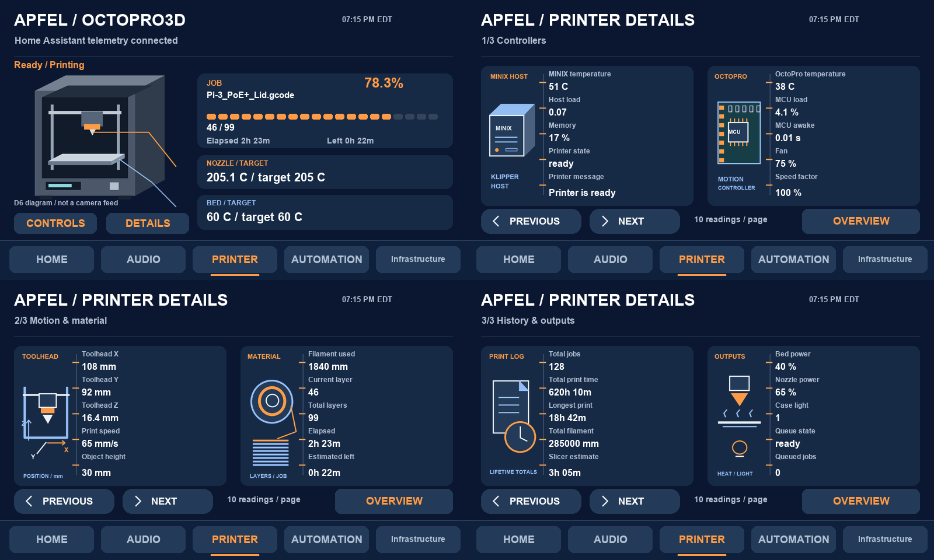Click the nozzle reading 205.1 C / target 205 C

[x=266, y=177]
